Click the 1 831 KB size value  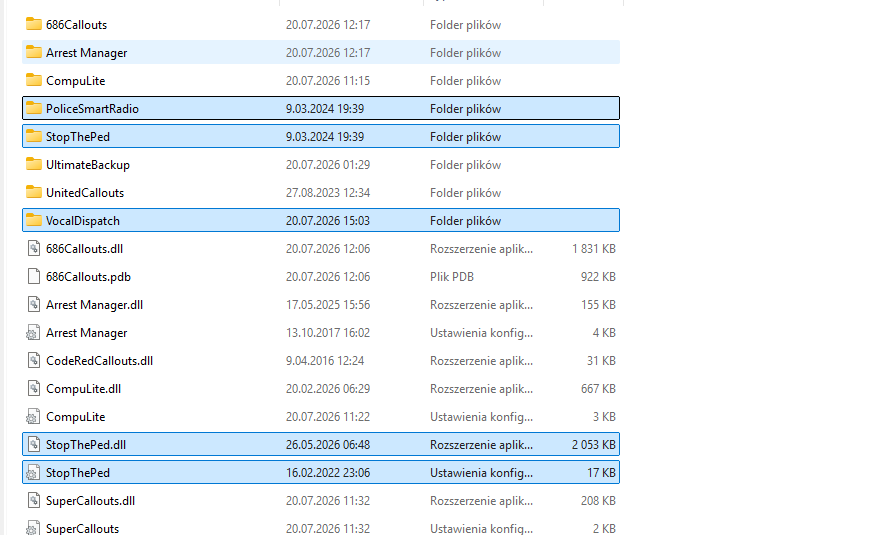594,249
